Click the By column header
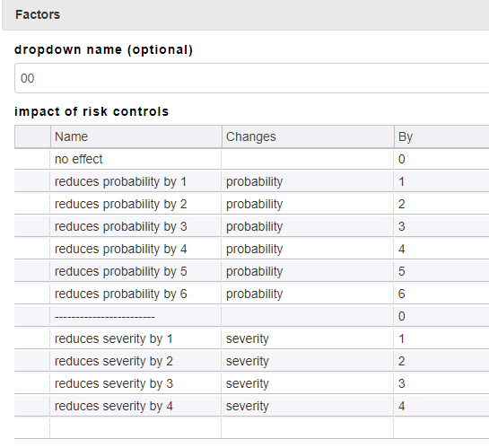The height and width of the screenshot is (448, 489). 441,136
